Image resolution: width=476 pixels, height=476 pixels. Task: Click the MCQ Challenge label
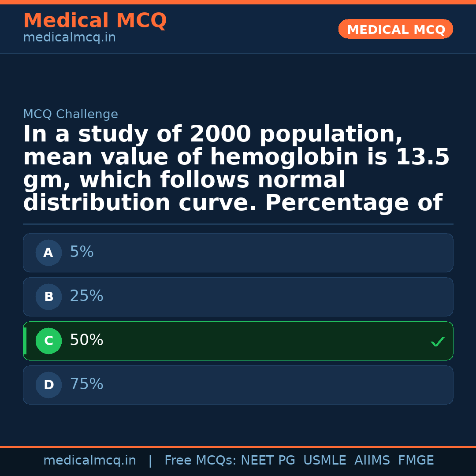tap(71, 115)
